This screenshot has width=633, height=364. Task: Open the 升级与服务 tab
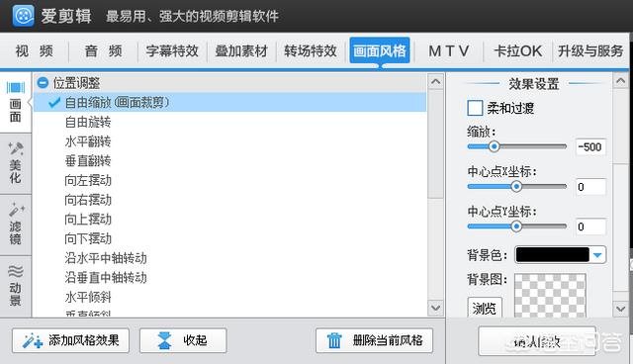(x=590, y=51)
